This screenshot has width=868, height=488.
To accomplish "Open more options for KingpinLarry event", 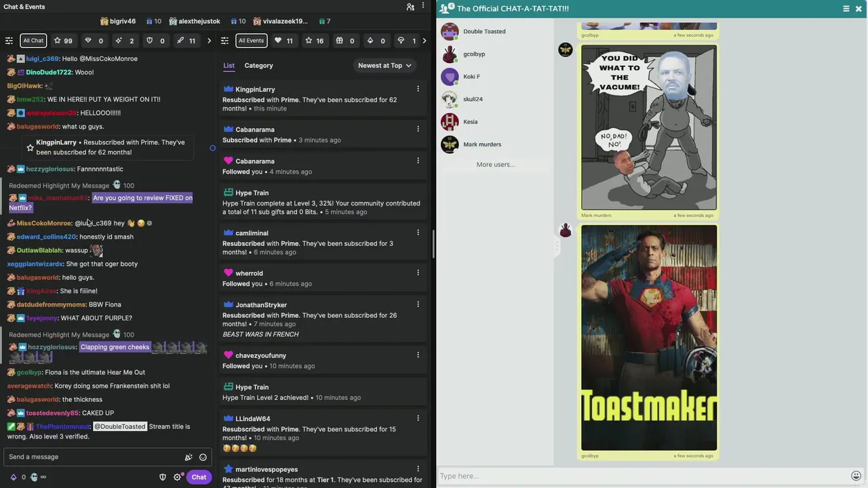I will 418,89.
